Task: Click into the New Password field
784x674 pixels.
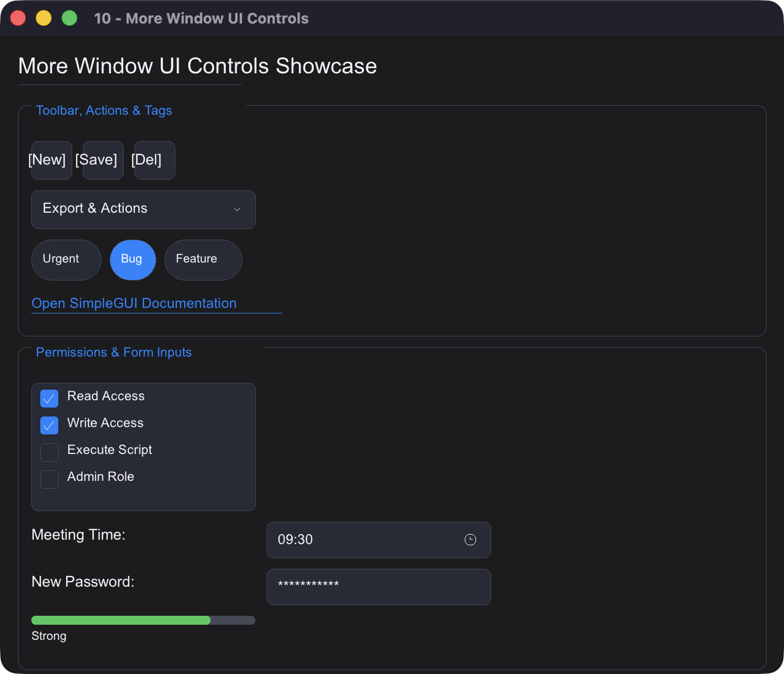Action: tap(379, 587)
